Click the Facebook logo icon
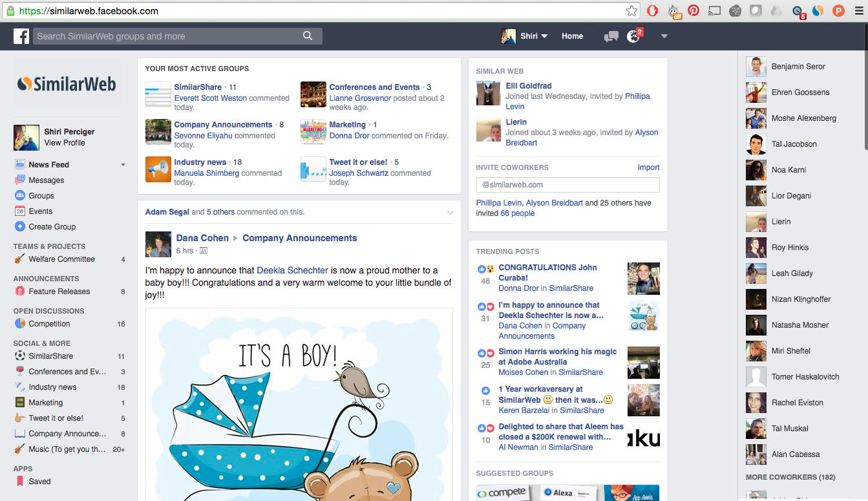The image size is (868, 501). coord(21,36)
